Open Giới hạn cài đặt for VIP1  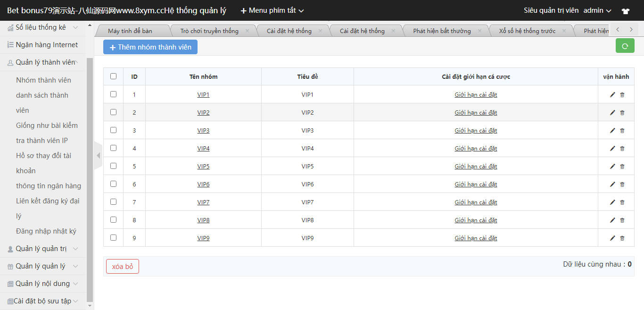(x=476, y=95)
